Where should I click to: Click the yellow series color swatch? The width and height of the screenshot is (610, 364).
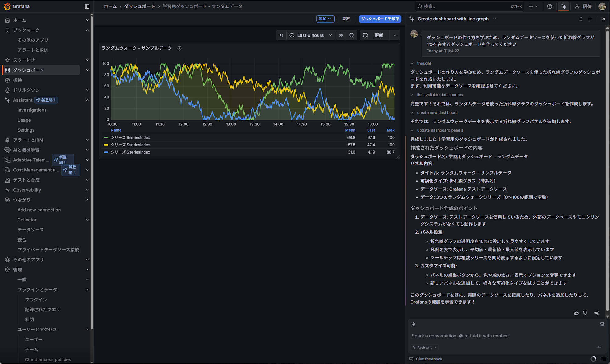point(106,145)
